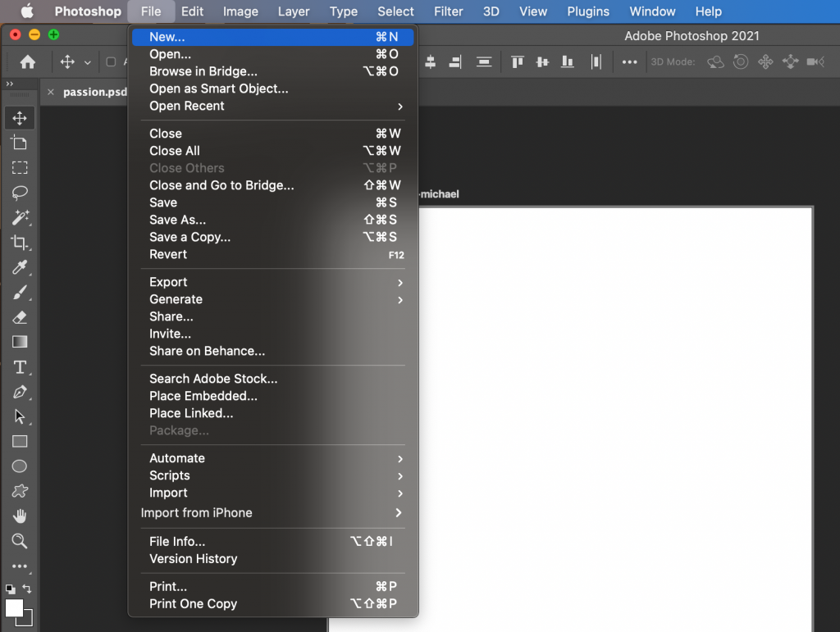Select the Magic Wand tool
The height and width of the screenshot is (632, 840).
[x=20, y=217]
